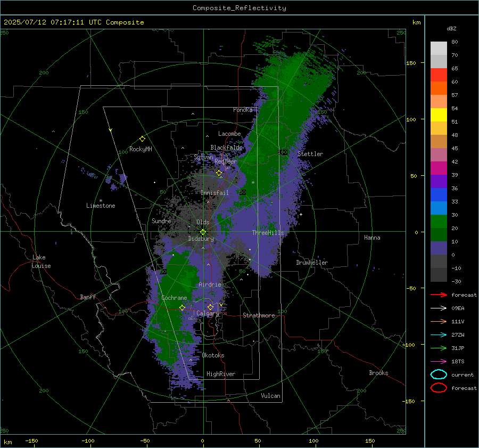
Task: Click the Blackfalds city label
Action: [226, 148]
